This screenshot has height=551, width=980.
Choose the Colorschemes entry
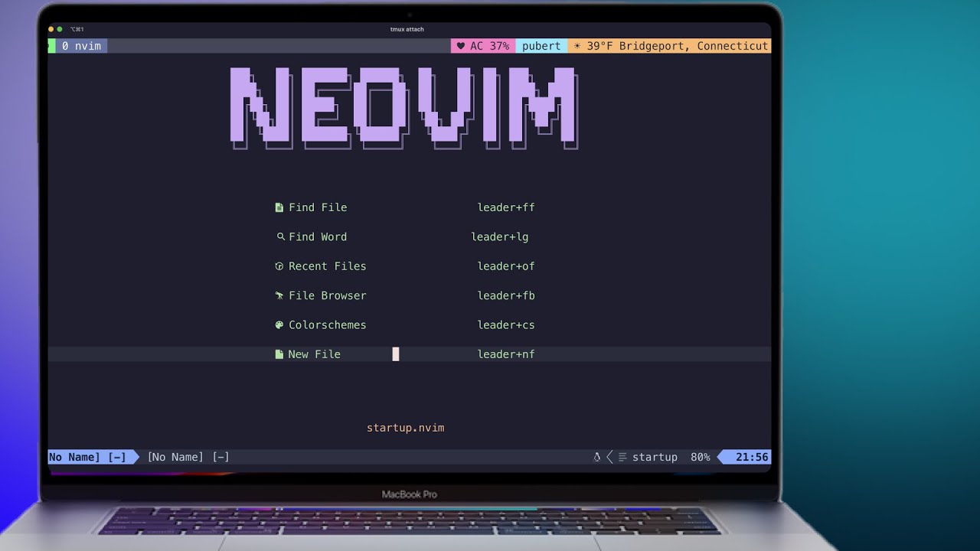[x=328, y=325]
